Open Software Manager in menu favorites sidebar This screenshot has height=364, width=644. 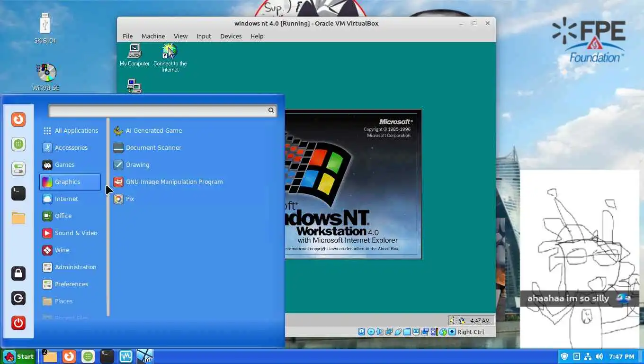18,144
